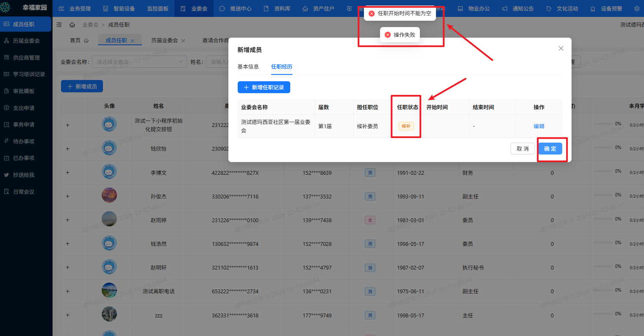644x336 pixels.
Task: Click the red error icon on 操作失败 toast
Action: tap(387, 35)
